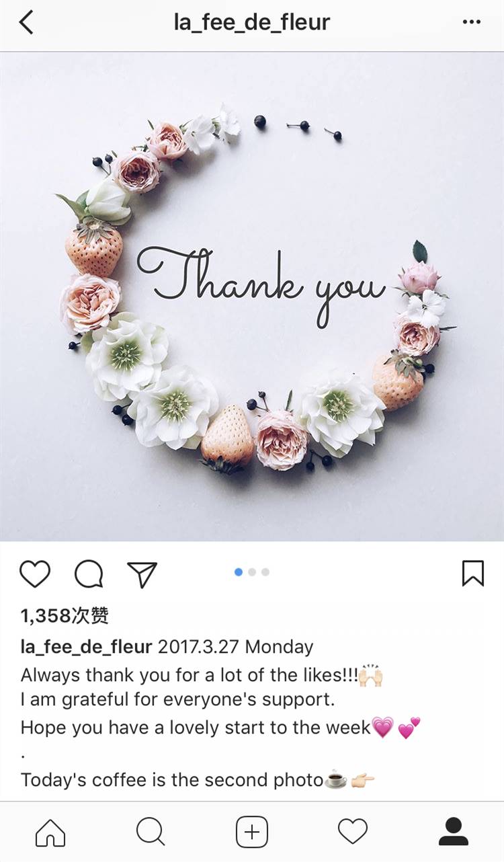Open the Profile tab person icon

pos(454,832)
